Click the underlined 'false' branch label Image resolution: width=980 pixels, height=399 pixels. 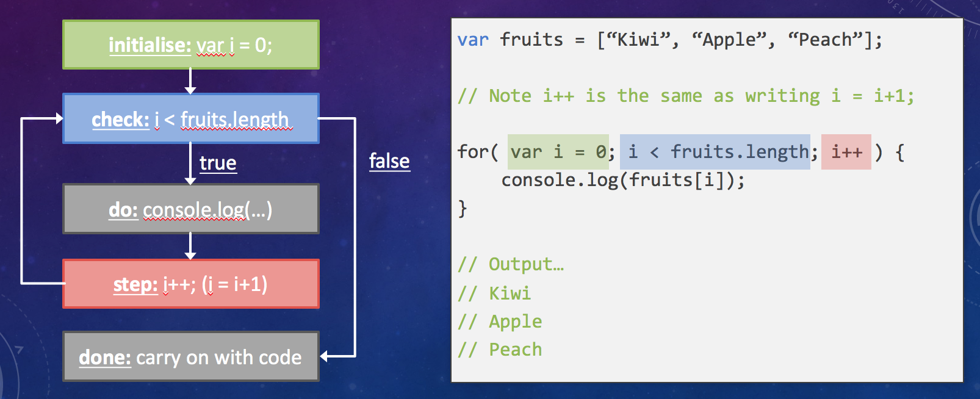[389, 161]
